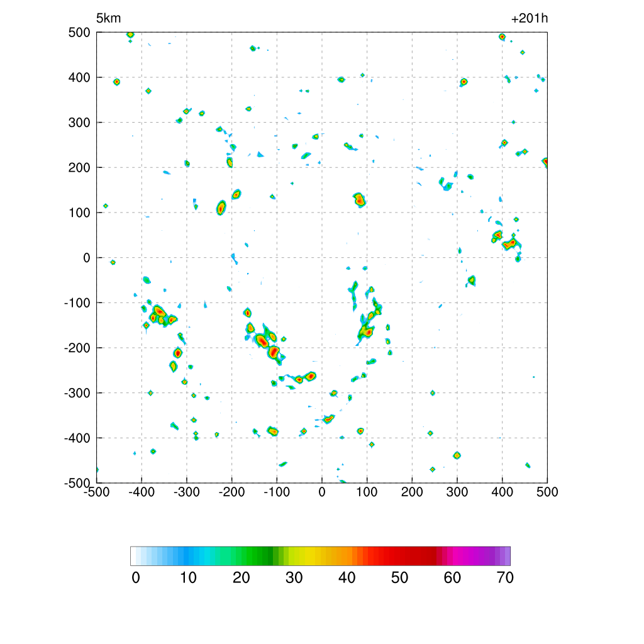The height and width of the screenshot is (644, 644).
Task: Click colorbar label 30
Action: [x=294, y=578]
